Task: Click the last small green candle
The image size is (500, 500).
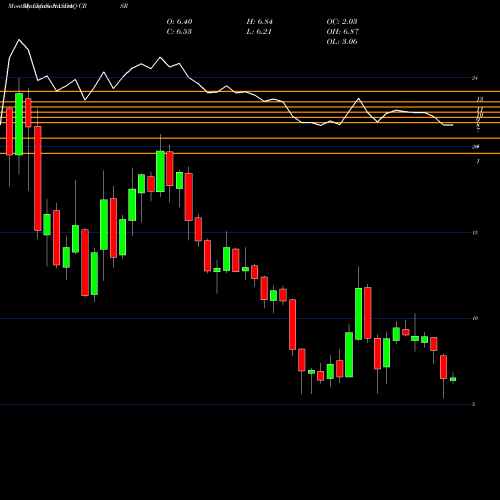Action: pyautogui.click(x=453, y=379)
